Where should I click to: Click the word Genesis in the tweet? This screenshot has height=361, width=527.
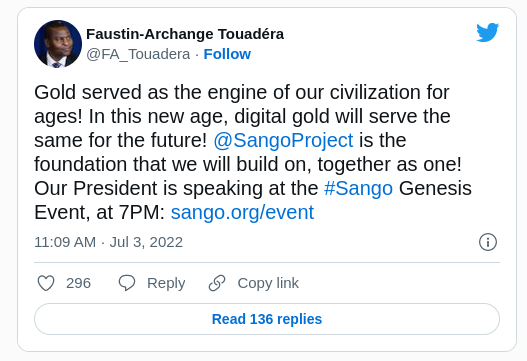click(x=435, y=188)
